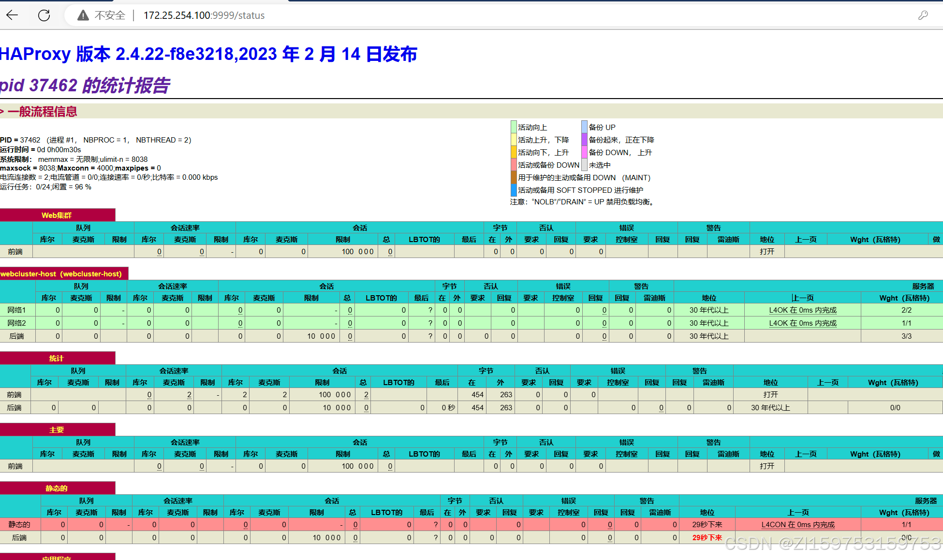Click the 备份 UP blue legend swatch
The width and height of the screenshot is (943, 560).
point(585,127)
